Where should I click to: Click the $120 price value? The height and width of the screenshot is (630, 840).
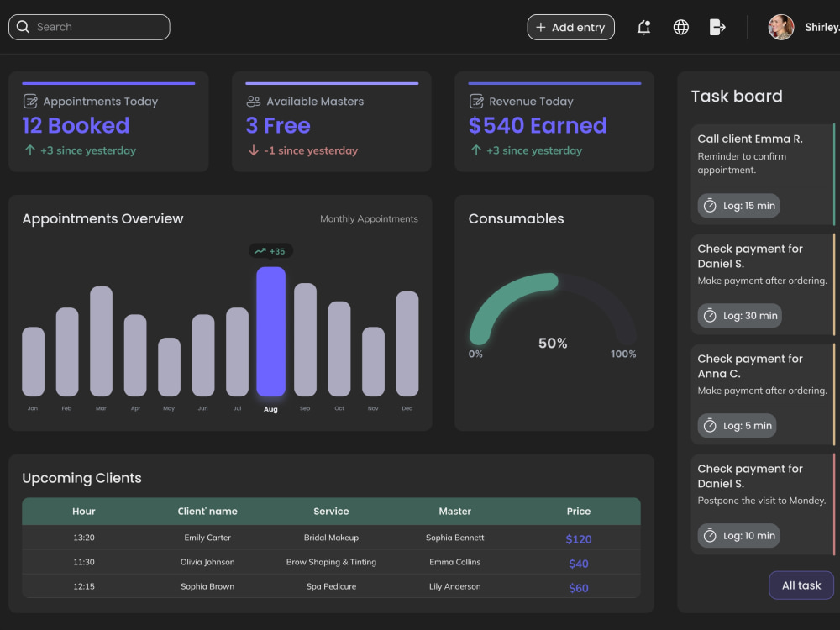click(579, 539)
